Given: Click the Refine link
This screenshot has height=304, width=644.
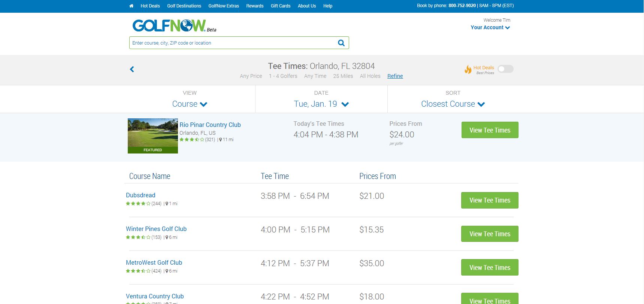Looking at the screenshot, I should click(395, 76).
